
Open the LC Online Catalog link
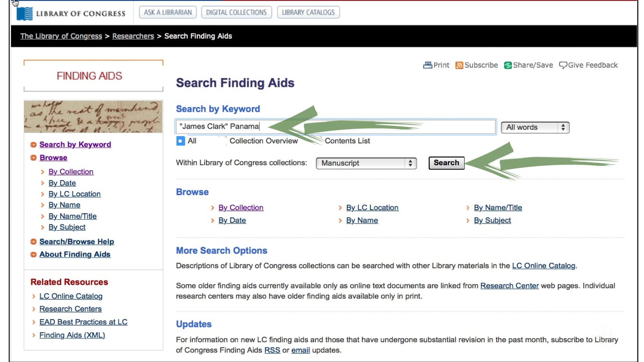point(71,296)
